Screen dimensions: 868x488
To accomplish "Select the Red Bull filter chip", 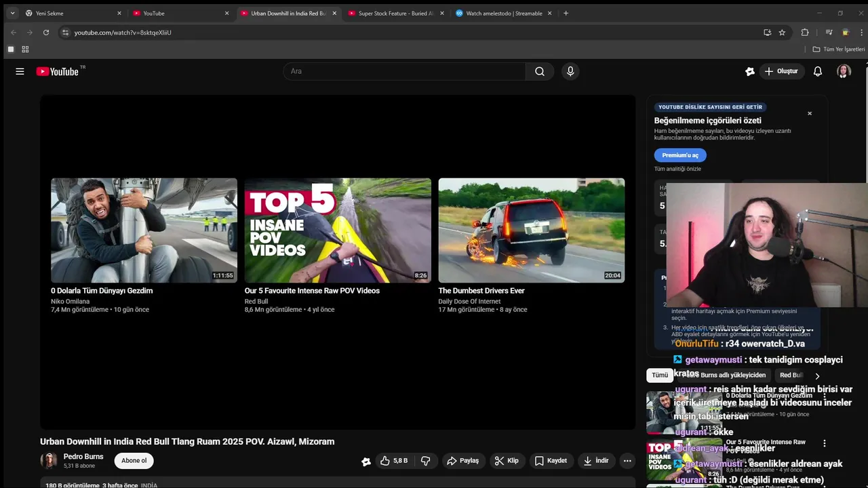I will pyautogui.click(x=791, y=375).
